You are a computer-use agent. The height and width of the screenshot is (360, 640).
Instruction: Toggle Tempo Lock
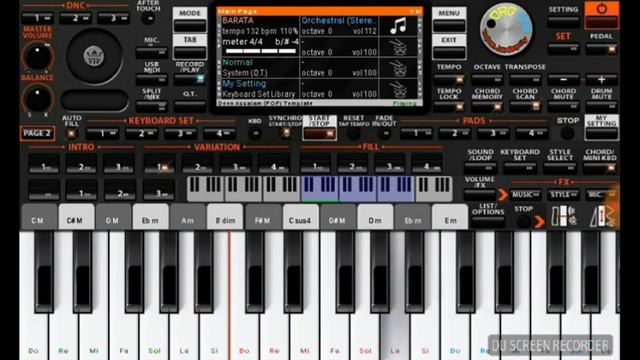coord(449,107)
